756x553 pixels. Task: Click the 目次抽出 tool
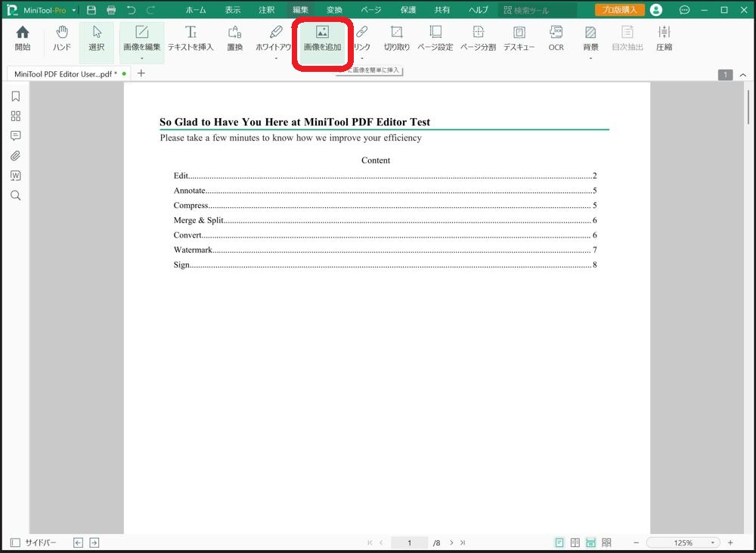click(627, 39)
